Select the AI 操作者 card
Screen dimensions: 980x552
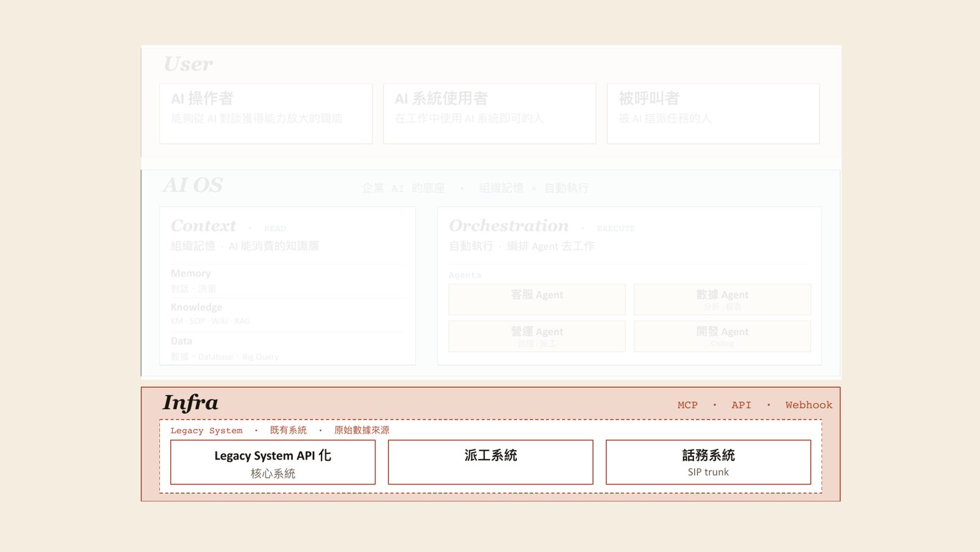tap(266, 114)
